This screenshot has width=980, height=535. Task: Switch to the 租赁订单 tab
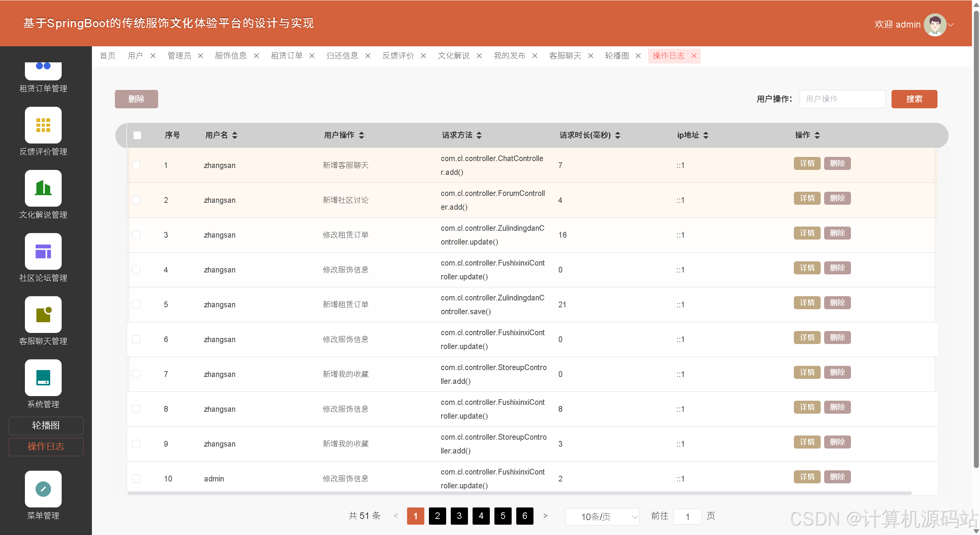click(x=286, y=56)
